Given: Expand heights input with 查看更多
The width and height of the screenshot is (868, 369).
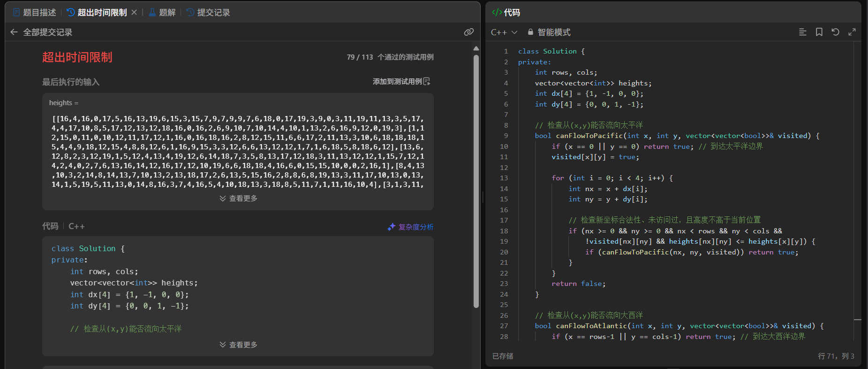Looking at the screenshot, I should (238, 198).
